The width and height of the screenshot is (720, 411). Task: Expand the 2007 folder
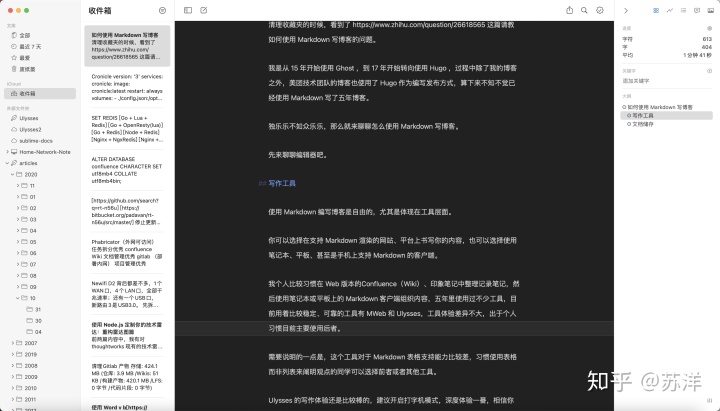tap(12, 343)
